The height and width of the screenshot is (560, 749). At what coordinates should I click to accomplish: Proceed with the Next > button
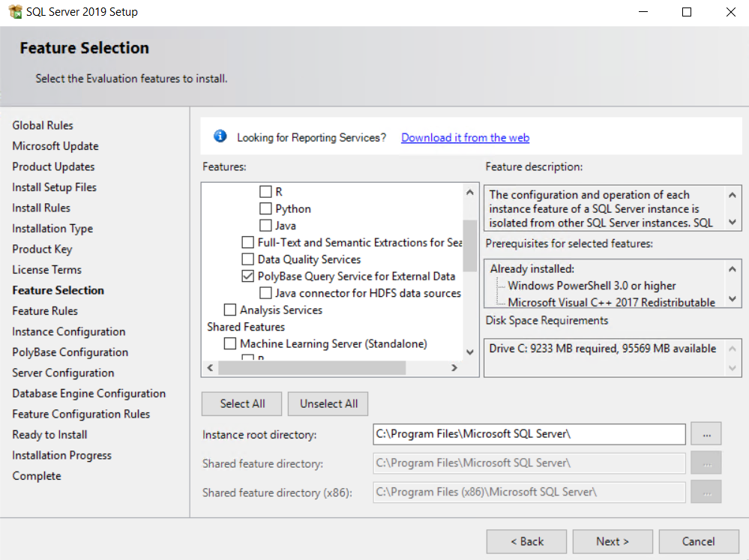click(x=613, y=541)
